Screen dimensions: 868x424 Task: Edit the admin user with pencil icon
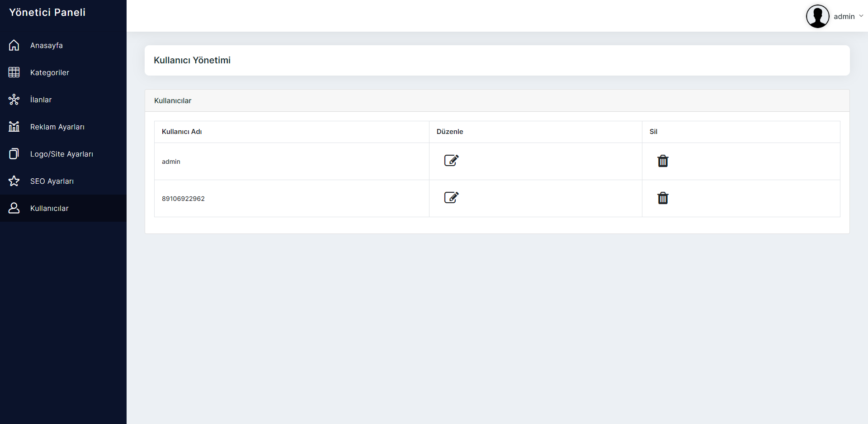[451, 160]
